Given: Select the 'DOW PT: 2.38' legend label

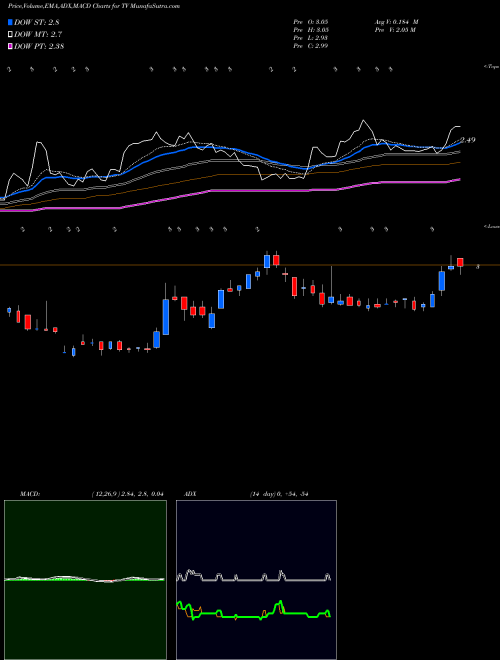Looking at the screenshot, I should pos(39,47).
